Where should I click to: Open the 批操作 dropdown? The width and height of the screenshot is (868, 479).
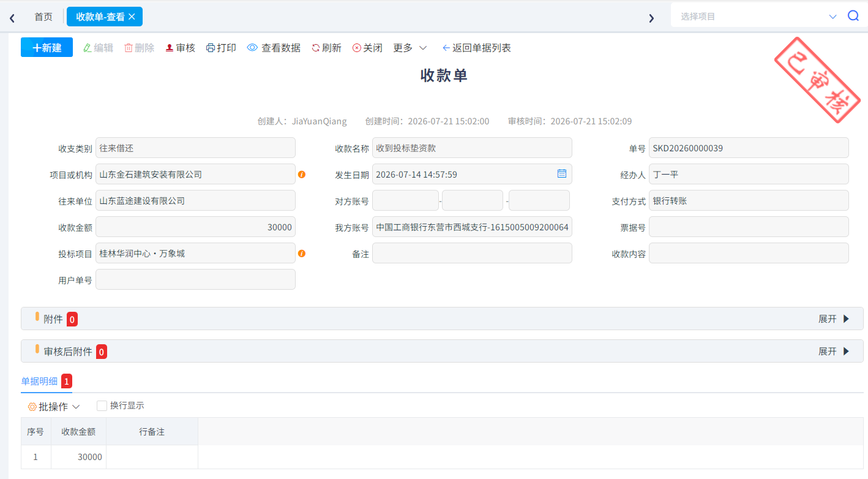[54, 407]
